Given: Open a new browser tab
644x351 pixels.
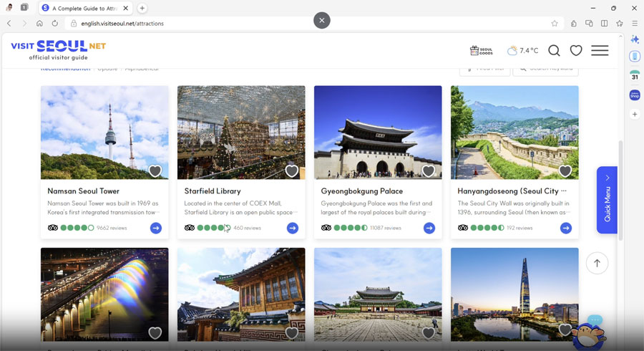Looking at the screenshot, I should (142, 8).
